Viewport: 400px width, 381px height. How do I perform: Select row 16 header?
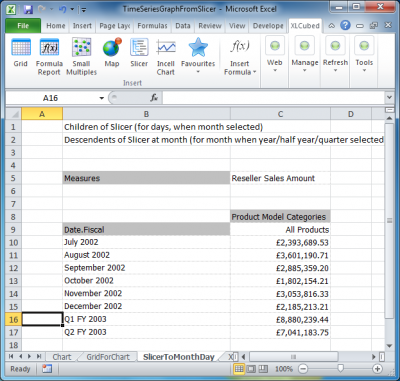pos(13,319)
